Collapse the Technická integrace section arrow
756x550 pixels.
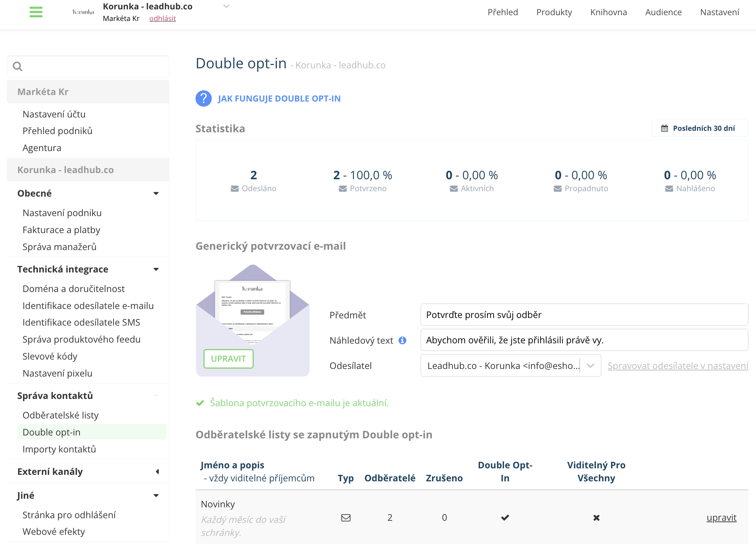[156, 269]
